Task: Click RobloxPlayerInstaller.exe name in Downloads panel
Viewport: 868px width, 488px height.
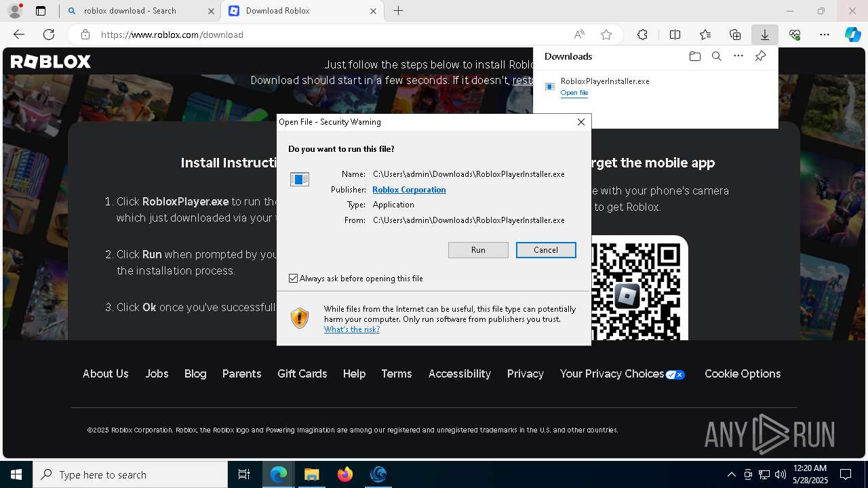Action: (605, 81)
